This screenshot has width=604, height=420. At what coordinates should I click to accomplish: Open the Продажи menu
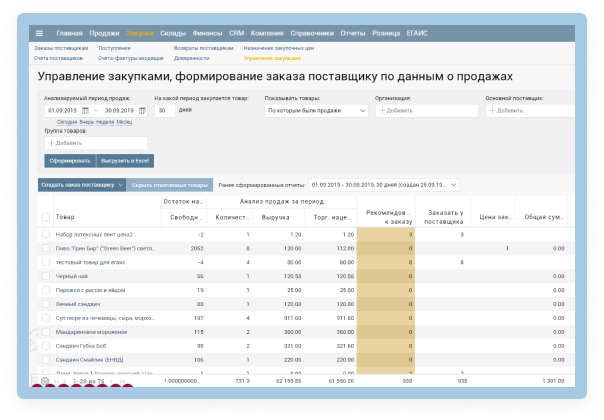pyautogui.click(x=104, y=33)
